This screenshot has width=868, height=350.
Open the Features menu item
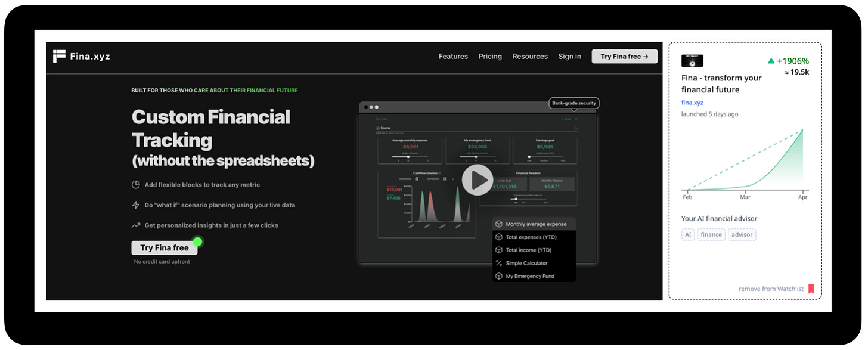[x=453, y=57]
